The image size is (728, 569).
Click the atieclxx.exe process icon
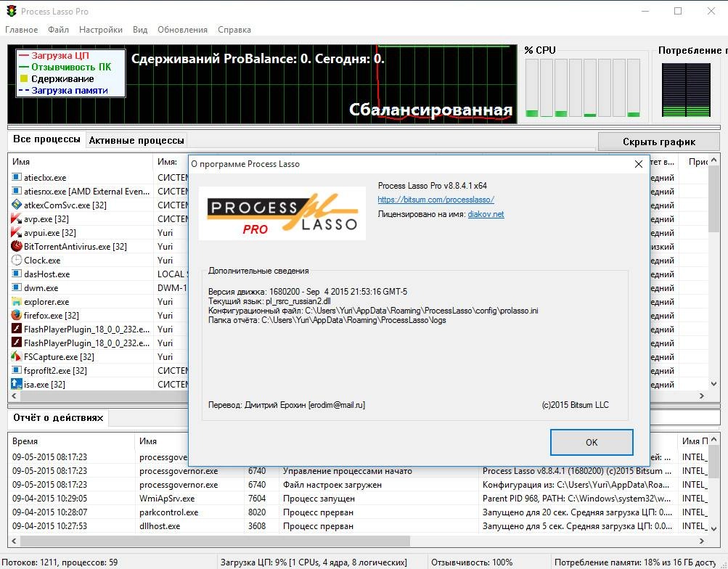click(x=16, y=177)
